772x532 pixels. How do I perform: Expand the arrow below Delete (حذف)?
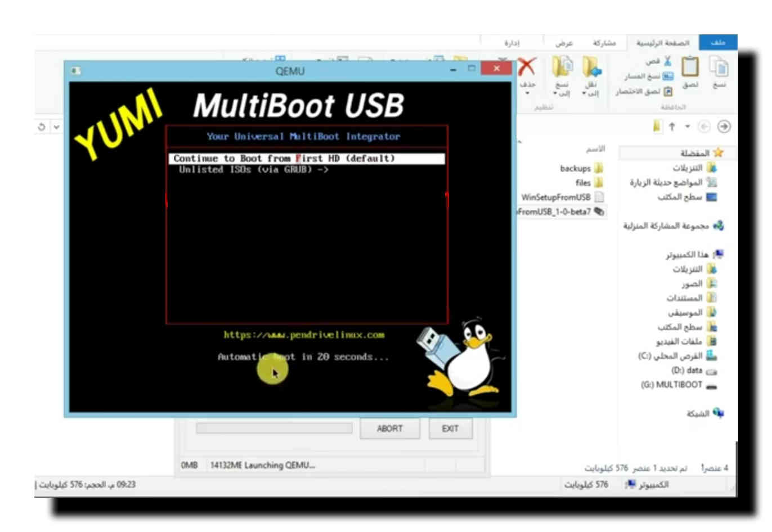[527, 93]
